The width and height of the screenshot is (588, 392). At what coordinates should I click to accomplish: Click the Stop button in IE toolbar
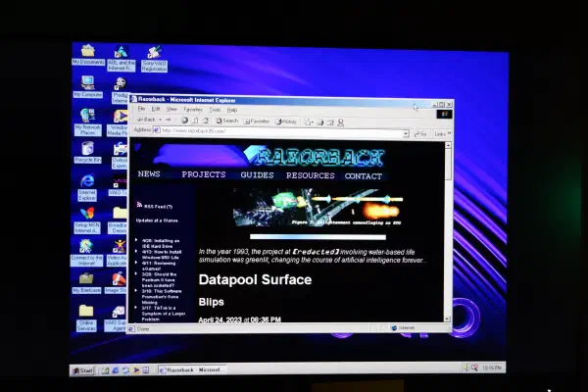(184, 121)
